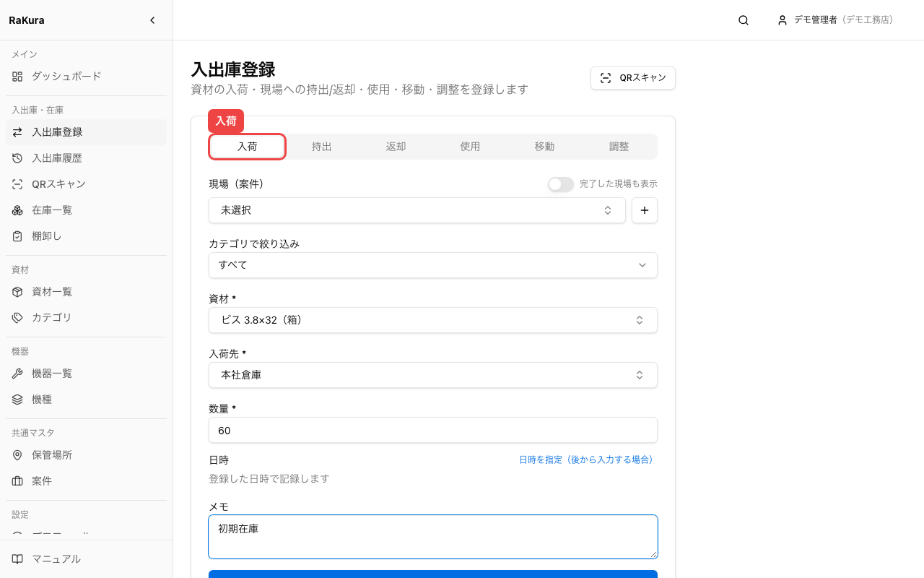The height and width of the screenshot is (578, 924).
Task: Switch to the 持出 tab
Action: [x=322, y=147]
